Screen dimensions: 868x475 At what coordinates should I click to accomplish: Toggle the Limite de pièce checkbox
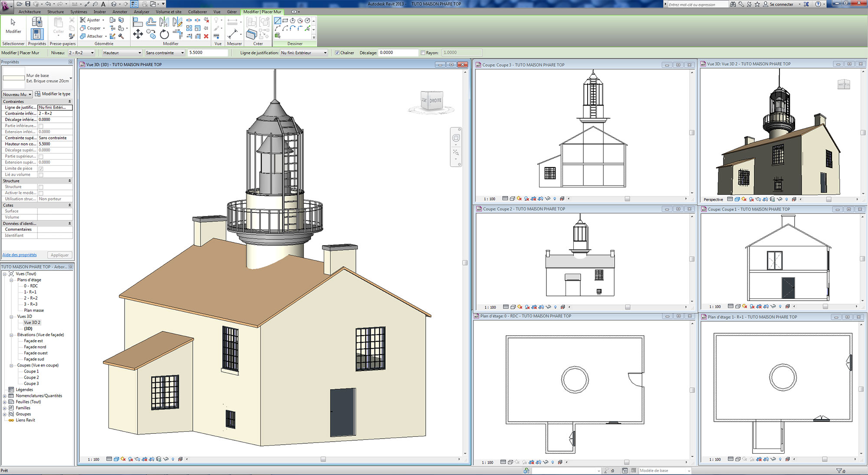(41, 169)
